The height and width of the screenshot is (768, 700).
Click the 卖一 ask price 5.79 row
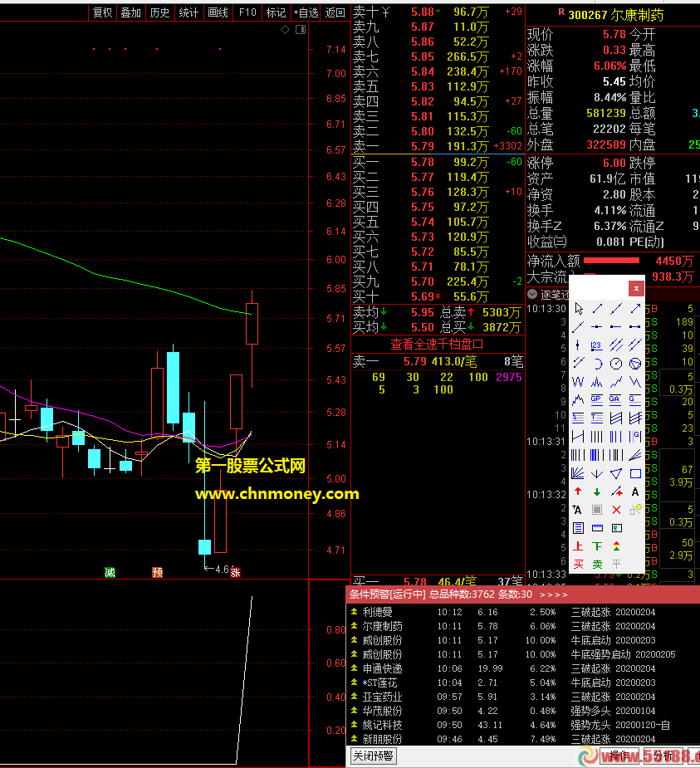(438, 146)
